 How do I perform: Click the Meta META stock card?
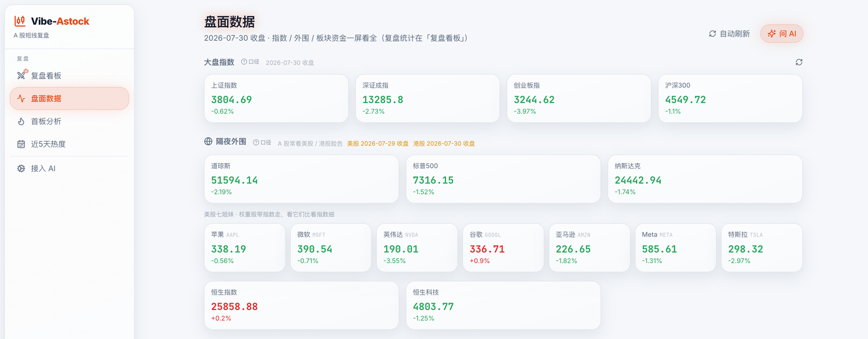coord(676,248)
